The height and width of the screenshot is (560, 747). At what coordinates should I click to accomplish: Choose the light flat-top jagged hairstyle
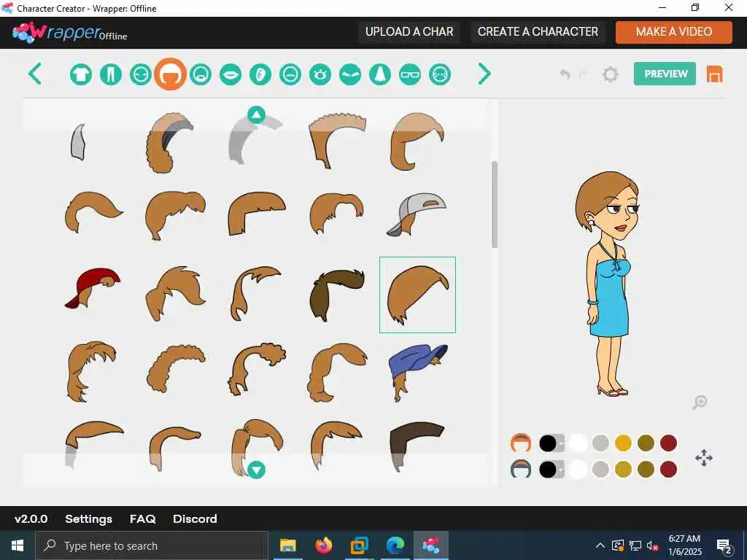pyautogui.click(x=337, y=141)
